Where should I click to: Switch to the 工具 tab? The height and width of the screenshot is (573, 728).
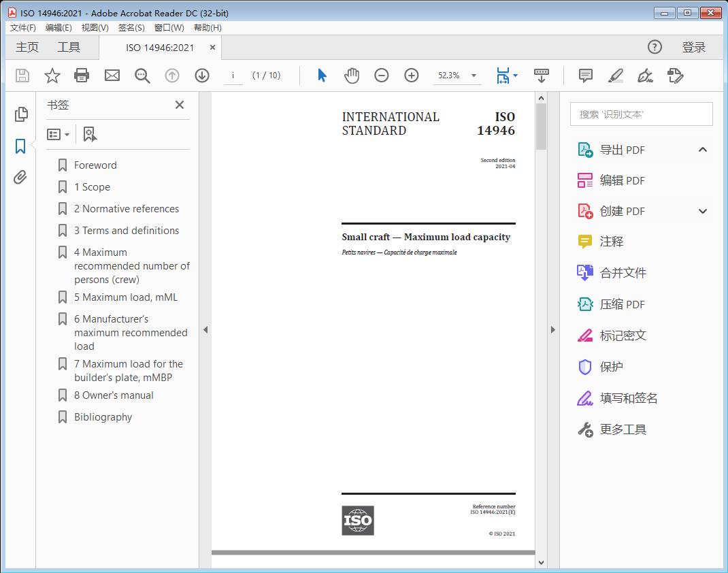coord(69,47)
